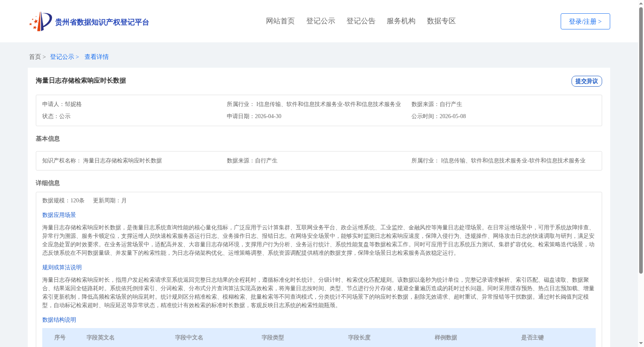644x347 pixels.
Task: Click the page title 海量日志存储检索响应时长数据
Action: (81, 81)
